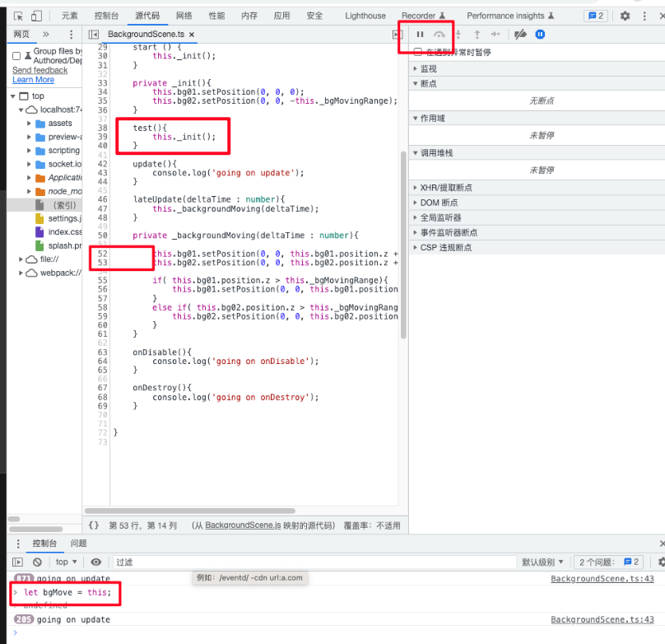Screen dimensions: 665x644
Task: Click the code editor horizontal scrollbar
Action: click(x=189, y=511)
